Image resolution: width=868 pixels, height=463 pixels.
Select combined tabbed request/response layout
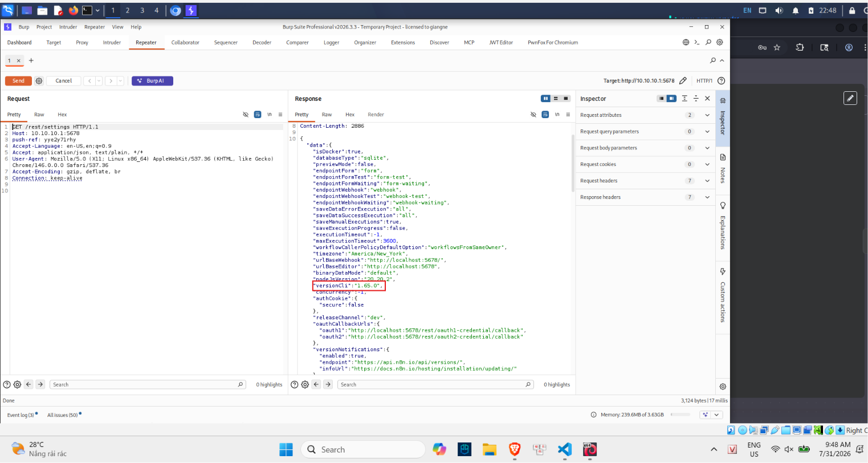click(566, 99)
